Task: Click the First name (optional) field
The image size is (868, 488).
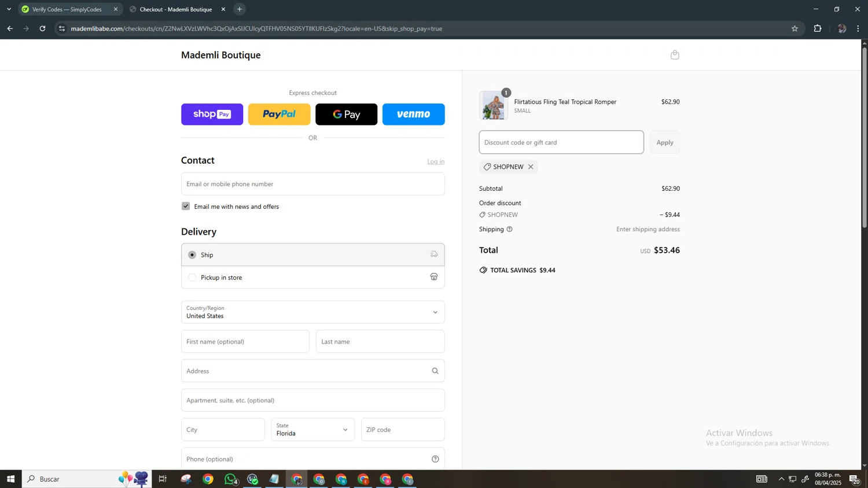Action: point(245,342)
